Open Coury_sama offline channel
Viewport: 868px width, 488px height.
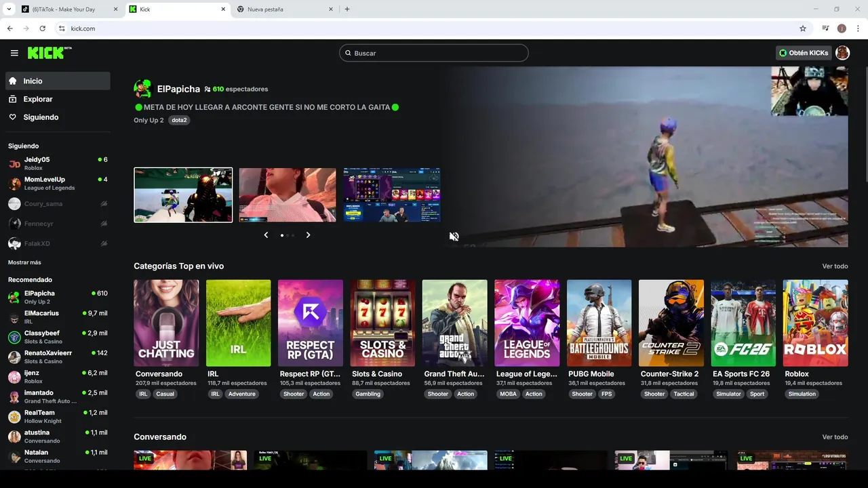pos(58,203)
